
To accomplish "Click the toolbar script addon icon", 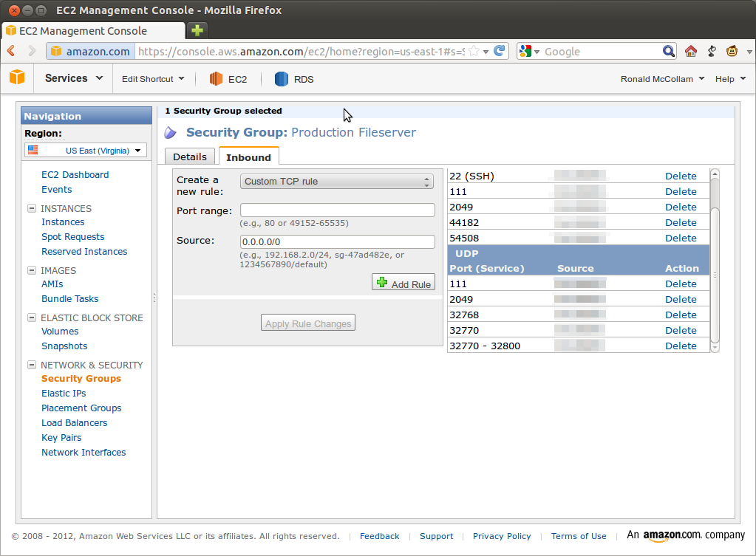I will (x=712, y=51).
